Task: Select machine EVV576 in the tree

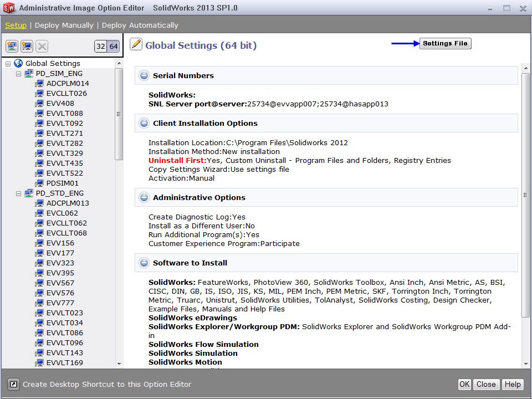Action: [60, 293]
